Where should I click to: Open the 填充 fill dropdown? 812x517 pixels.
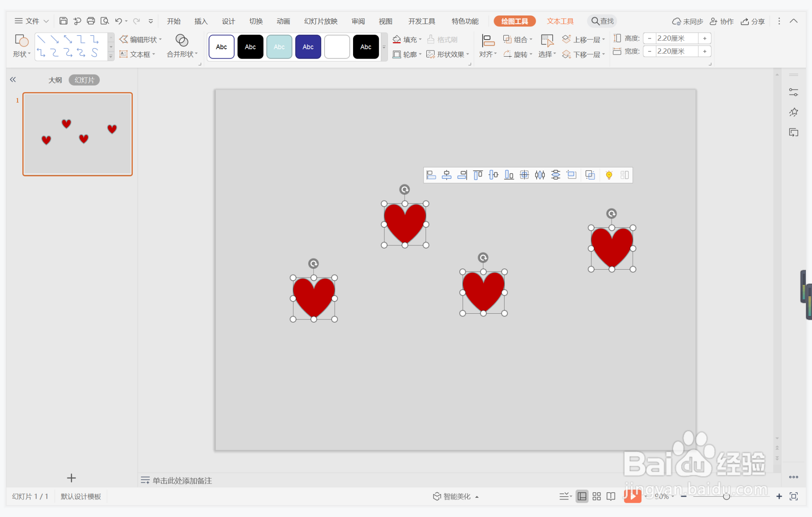[x=407, y=40]
